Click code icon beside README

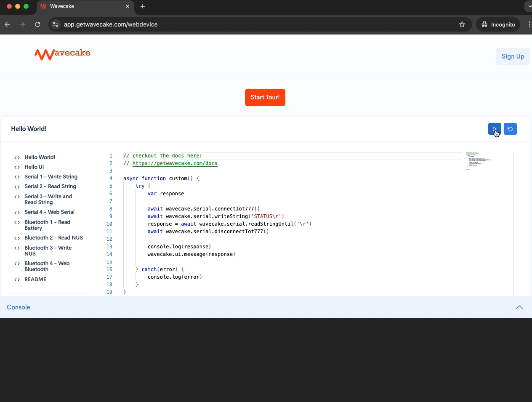point(17,280)
